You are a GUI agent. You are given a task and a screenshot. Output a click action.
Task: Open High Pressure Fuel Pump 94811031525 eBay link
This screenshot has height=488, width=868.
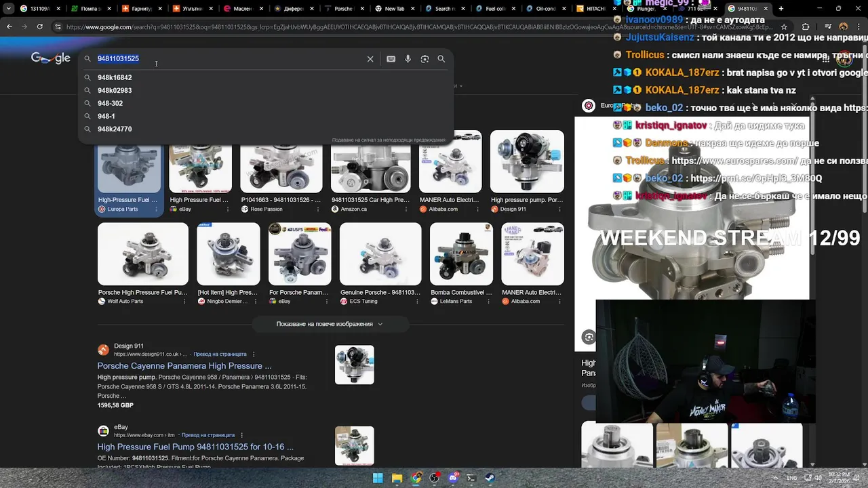(195, 447)
